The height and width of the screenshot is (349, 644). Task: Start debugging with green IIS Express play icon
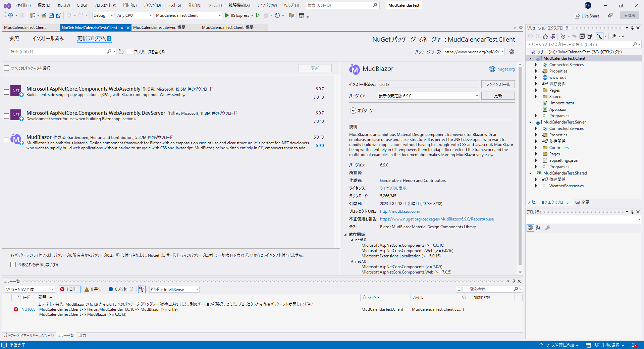point(227,15)
